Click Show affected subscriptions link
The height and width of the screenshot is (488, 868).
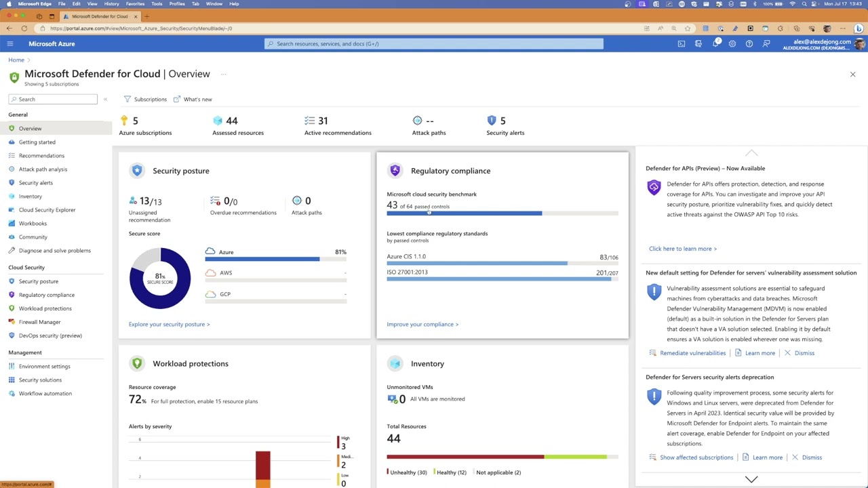[696, 457]
